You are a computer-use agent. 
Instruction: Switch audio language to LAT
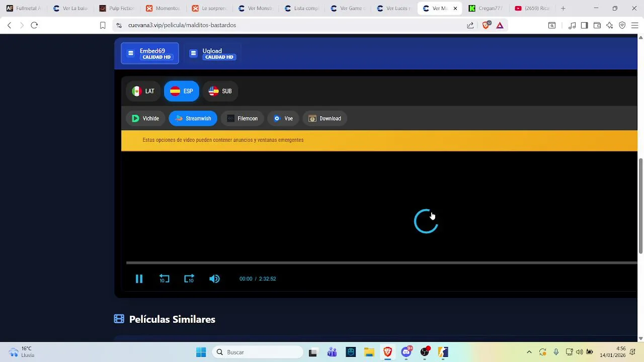click(x=143, y=91)
